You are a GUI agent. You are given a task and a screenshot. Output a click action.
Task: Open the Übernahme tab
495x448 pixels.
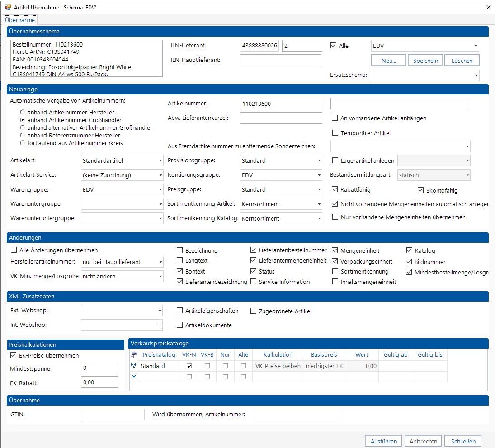pyautogui.click(x=19, y=20)
